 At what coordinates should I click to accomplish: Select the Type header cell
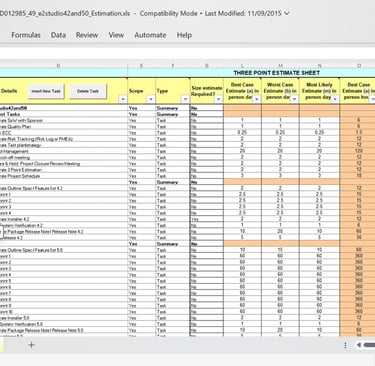coord(172,91)
